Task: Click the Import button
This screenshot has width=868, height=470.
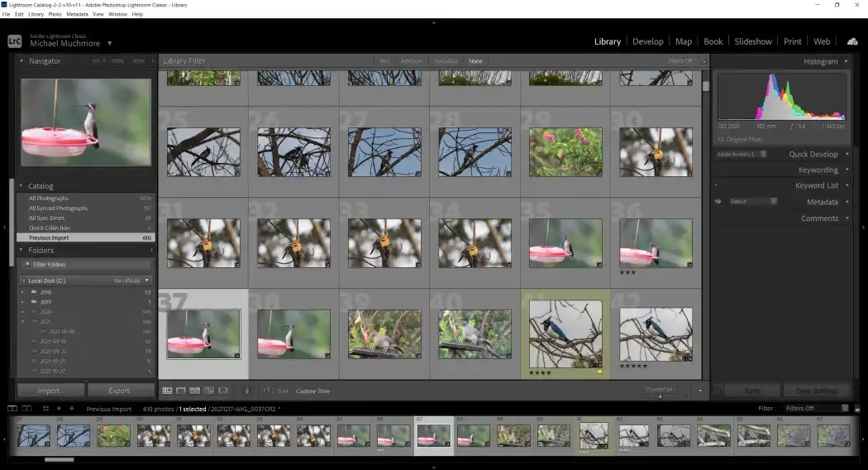Action: click(x=50, y=391)
